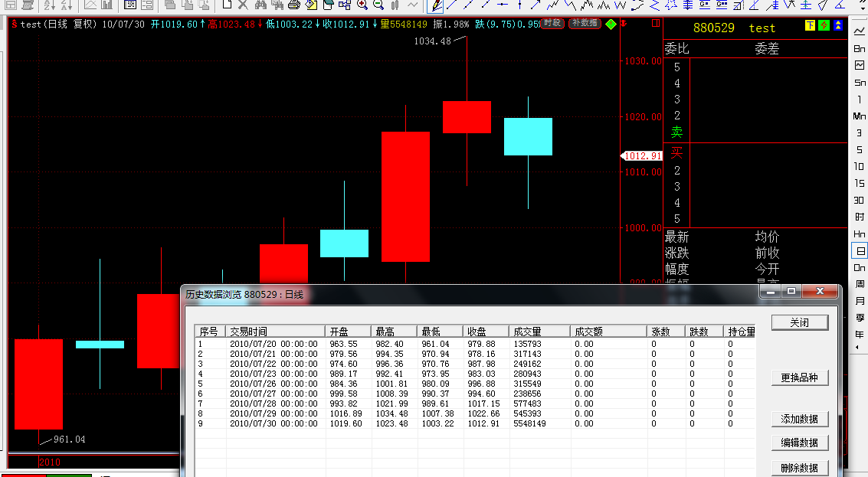This screenshot has width=868, height=477.
Task: Click the new blank document icon
Action: pos(227,5)
